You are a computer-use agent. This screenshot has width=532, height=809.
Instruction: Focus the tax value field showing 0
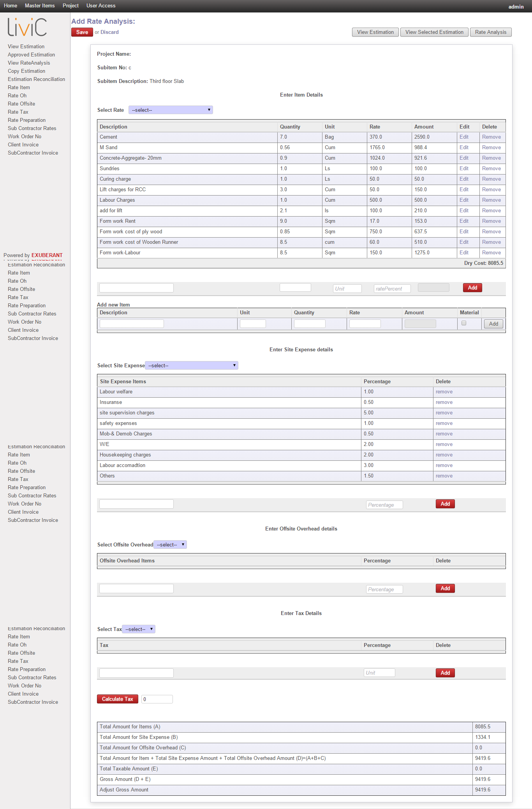(157, 699)
